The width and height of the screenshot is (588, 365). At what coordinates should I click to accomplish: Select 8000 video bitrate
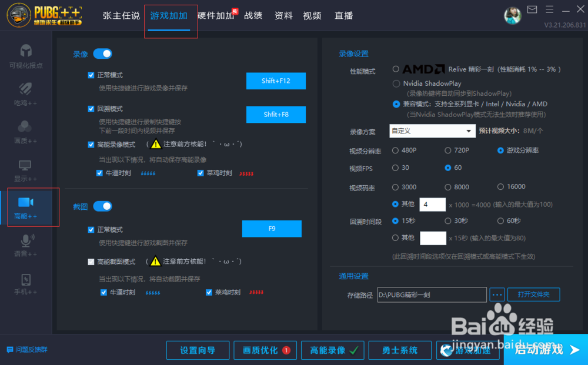point(447,187)
